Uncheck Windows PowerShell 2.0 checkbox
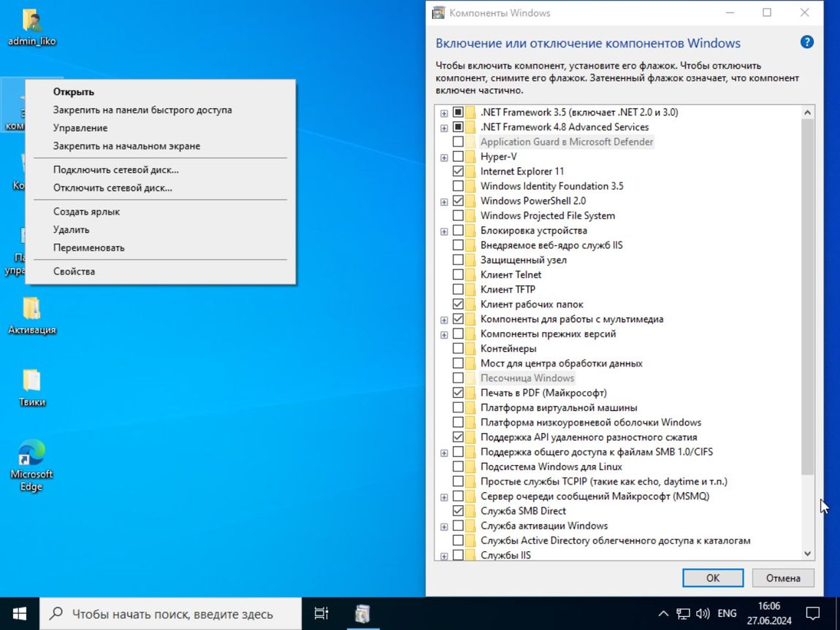This screenshot has width=840, height=630. click(x=458, y=201)
